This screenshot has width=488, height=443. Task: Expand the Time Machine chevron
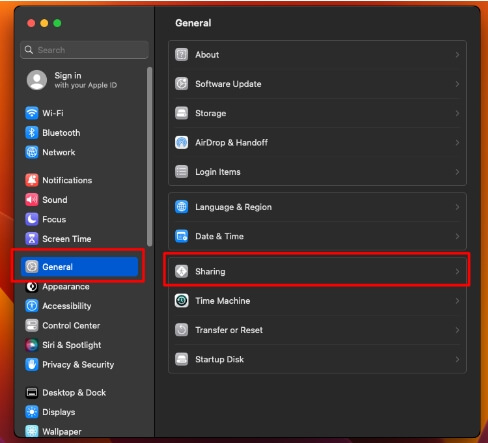[457, 301]
